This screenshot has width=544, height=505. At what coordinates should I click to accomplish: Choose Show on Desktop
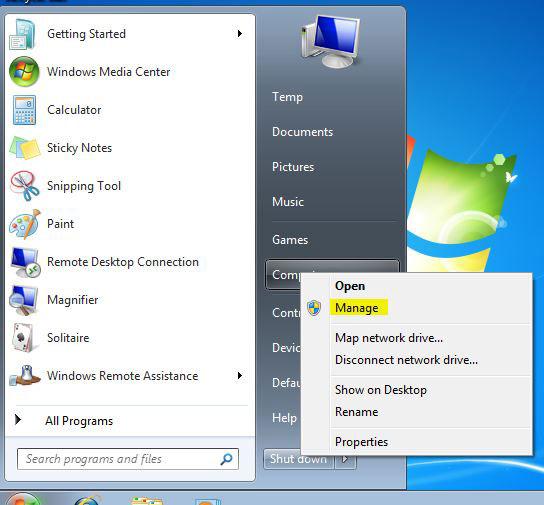coord(381,390)
